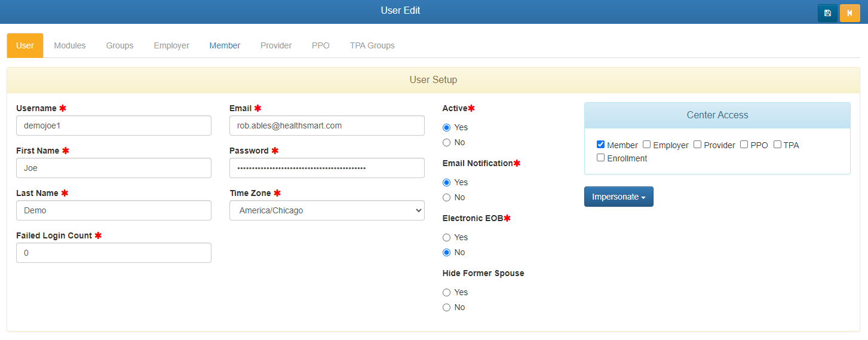
Task: Uncheck the Member center access checkbox
Action: pyautogui.click(x=600, y=145)
